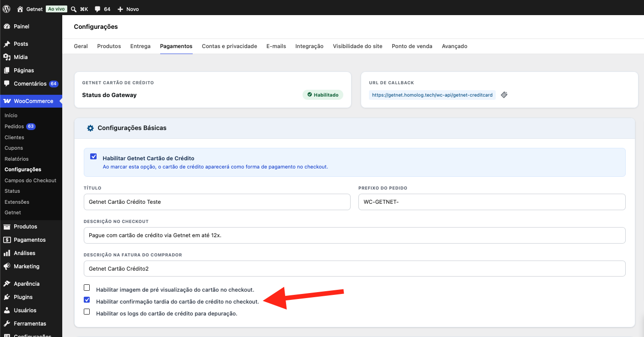Click the Prefixo do Pedido field
Screen dimensions: 644x337
tap(492, 202)
